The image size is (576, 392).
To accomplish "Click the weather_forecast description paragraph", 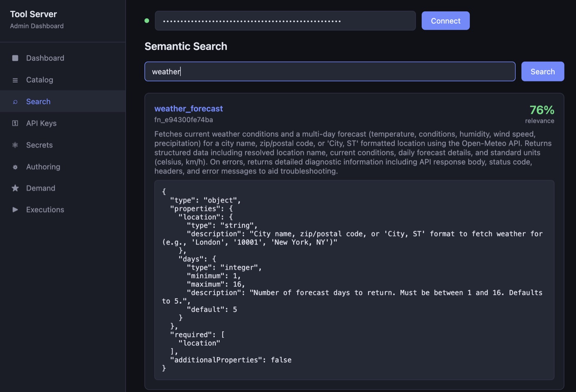I will (353, 153).
